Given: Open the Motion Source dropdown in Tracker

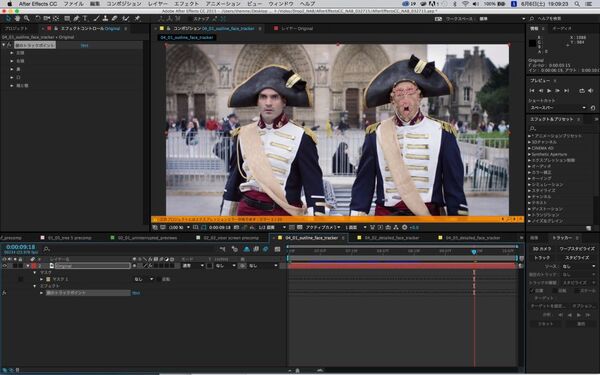Looking at the screenshot, I should click(579, 266).
